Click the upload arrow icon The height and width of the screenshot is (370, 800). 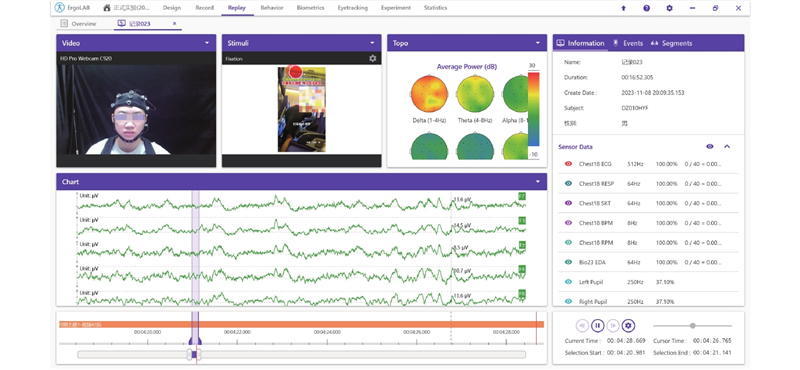pyautogui.click(x=623, y=8)
